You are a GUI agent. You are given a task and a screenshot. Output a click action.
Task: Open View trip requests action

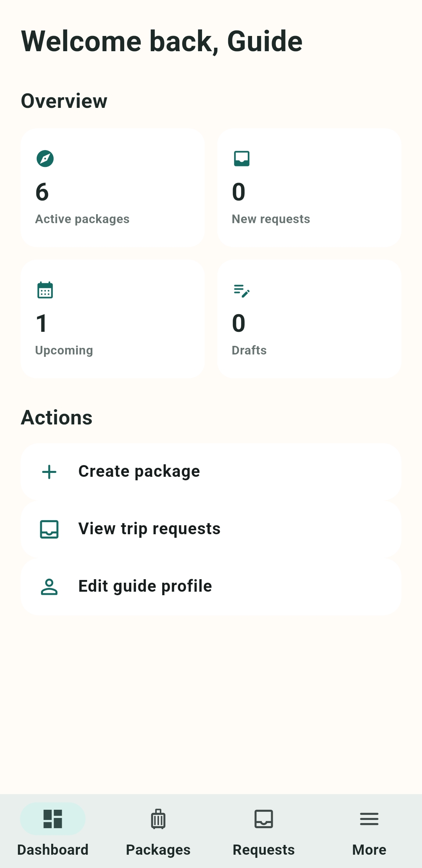211,529
